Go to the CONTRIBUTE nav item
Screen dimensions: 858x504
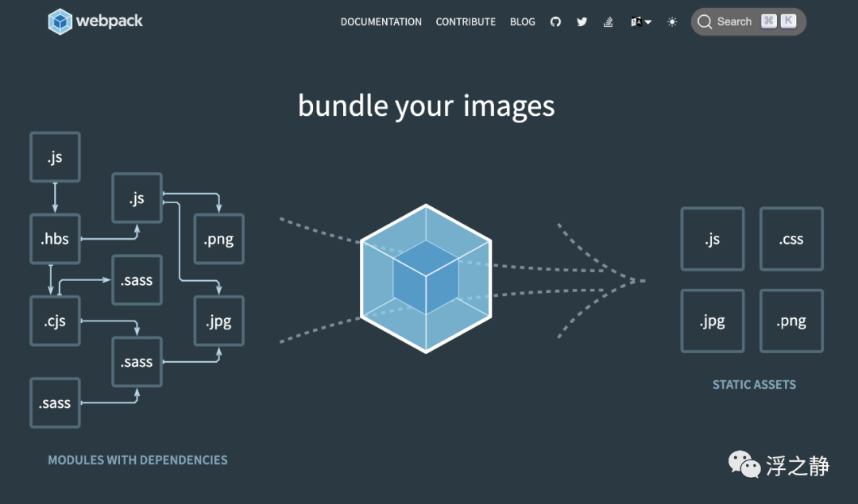click(x=466, y=22)
